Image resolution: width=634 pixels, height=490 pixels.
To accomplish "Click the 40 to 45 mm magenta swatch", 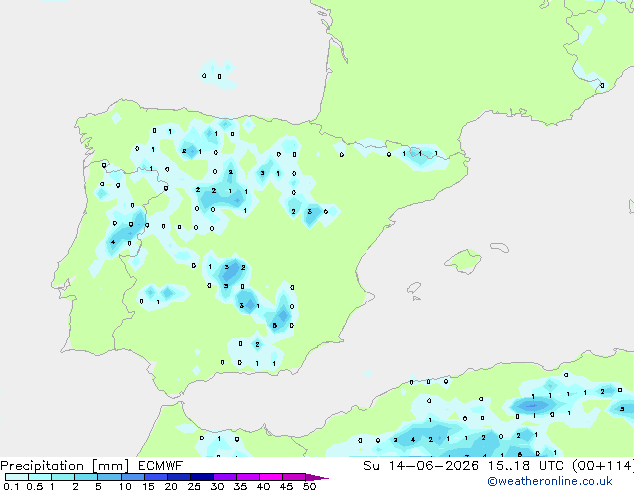I will coord(271,477).
